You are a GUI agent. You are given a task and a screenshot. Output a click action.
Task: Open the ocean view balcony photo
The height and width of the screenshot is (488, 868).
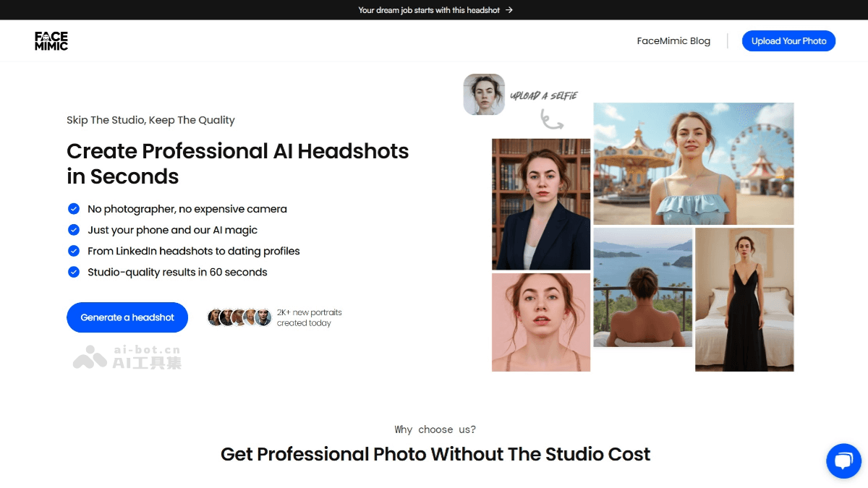[x=642, y=287]
